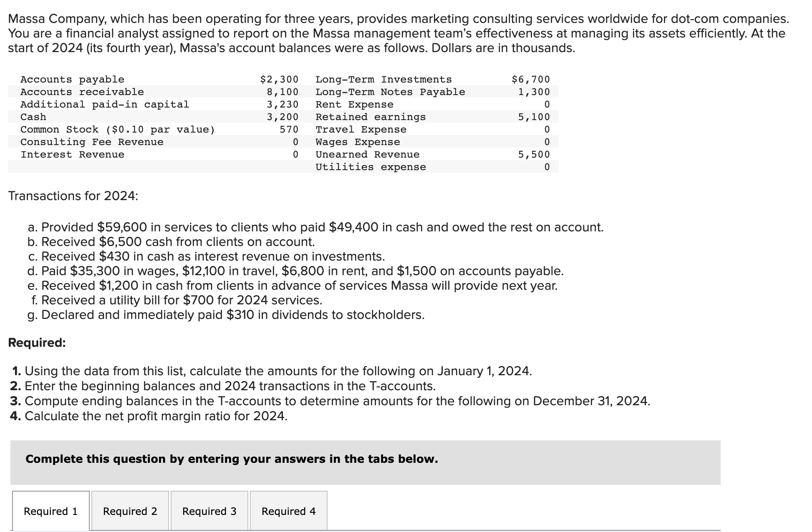Screen dimensions: 812x532
Task: Select the Consulting Fee Revenue row
Action: (92, 141)
